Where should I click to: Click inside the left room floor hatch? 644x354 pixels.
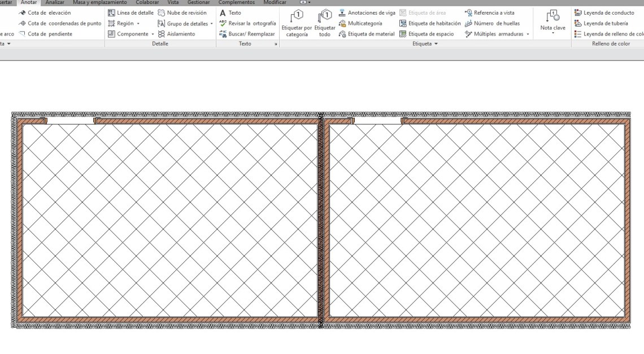169,220
